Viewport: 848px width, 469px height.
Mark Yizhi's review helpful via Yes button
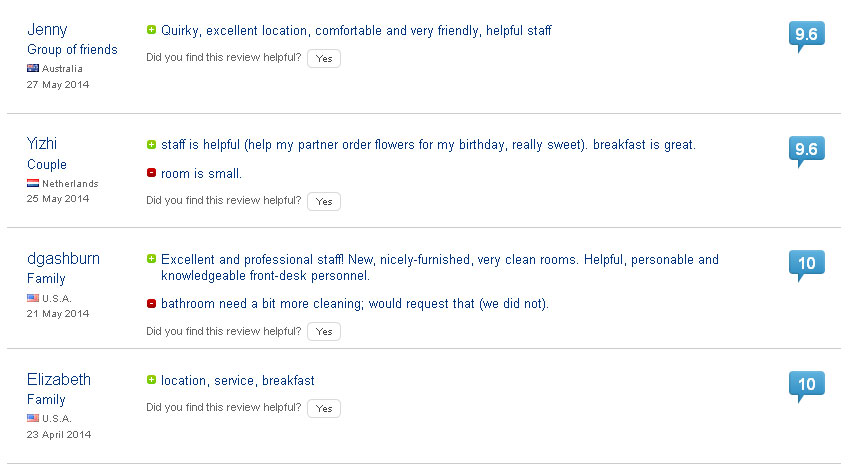(x=324, y=201)
